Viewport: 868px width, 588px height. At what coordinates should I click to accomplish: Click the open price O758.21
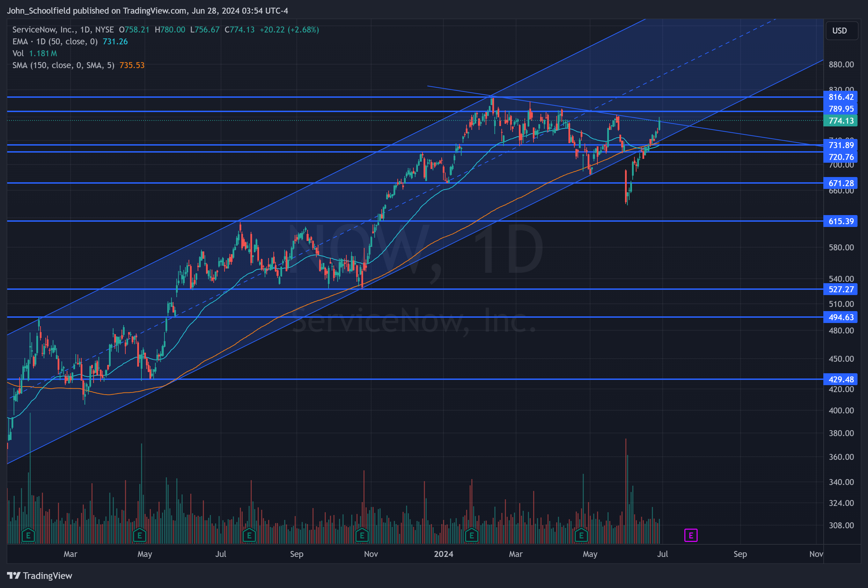[134, 30]
